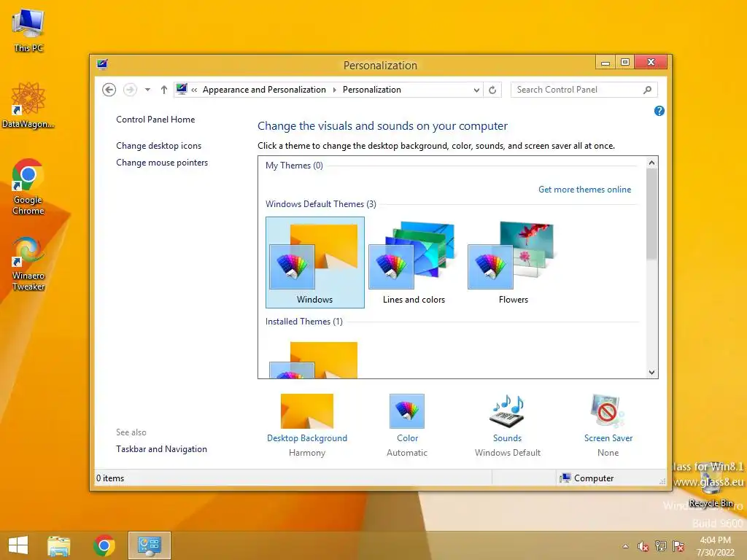This screenshot has height=560, width=747.
Task: Open Chrome from the taskbar
Action: tap(104, 545)
